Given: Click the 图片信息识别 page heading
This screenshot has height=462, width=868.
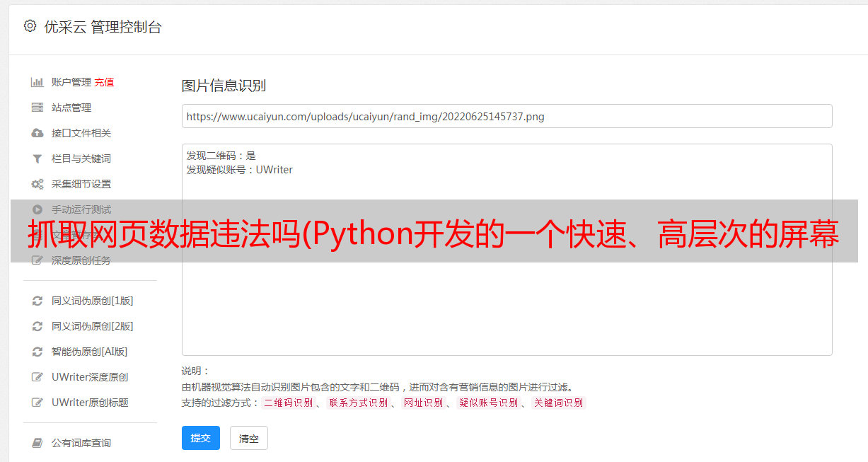Looking at the screenshot, I should tap(224, 86).
